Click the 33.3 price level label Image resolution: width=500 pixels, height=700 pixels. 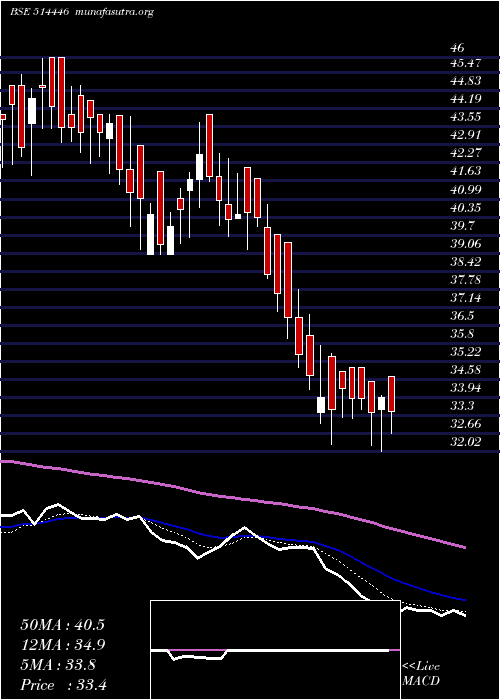click(x=462, y=406)
